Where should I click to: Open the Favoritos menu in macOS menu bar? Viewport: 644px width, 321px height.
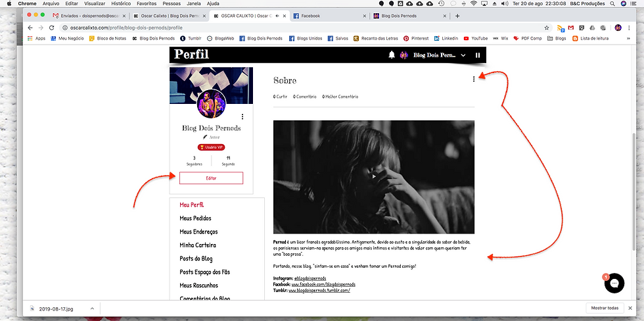coord(146,3)
